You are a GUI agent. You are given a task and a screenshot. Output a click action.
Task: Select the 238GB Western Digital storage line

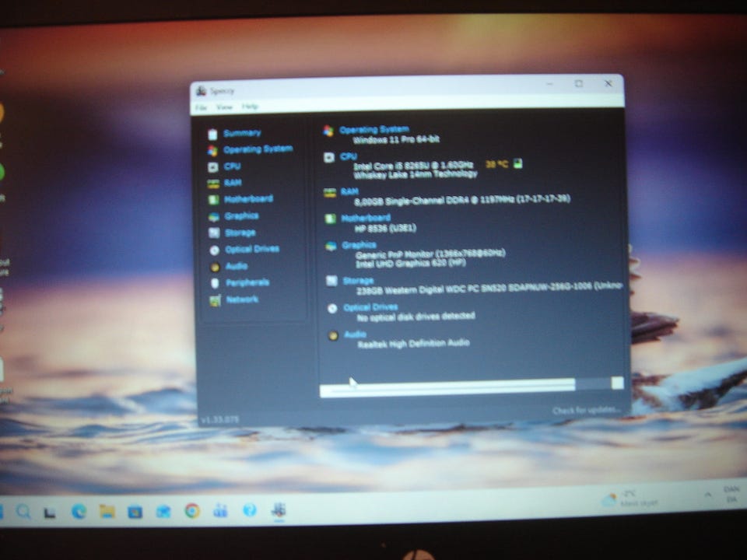click(x=489, y=288)
